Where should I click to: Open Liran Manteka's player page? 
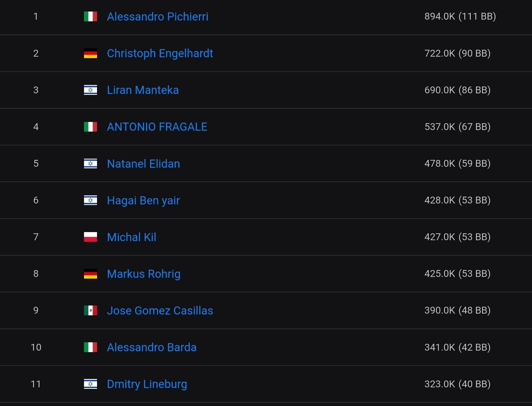click(x=143, y=90)
